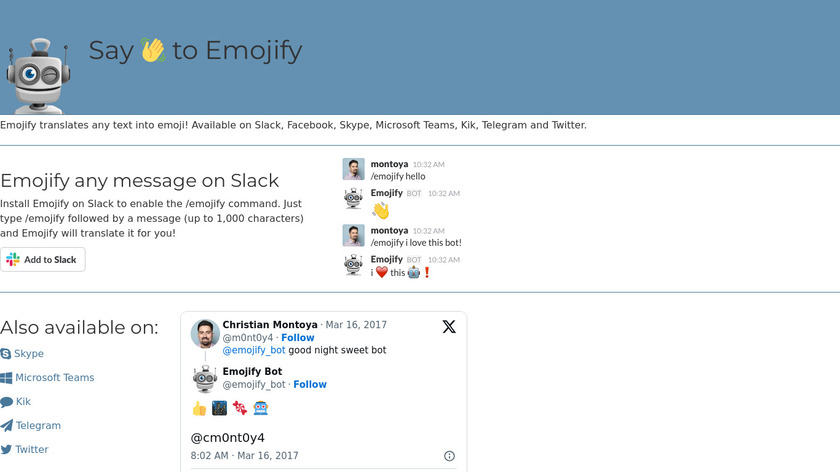Open the Skype link
This screenshot has width=840, height=472.
29,354
